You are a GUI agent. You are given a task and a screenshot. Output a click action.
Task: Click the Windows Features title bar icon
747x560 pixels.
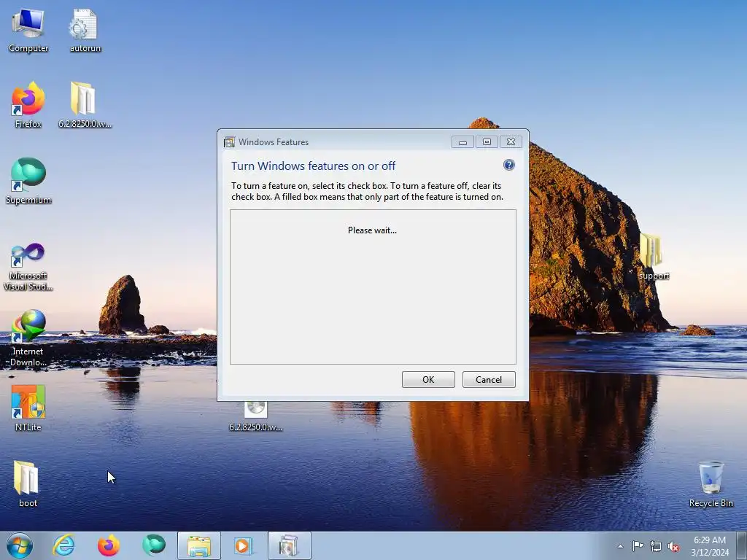[x=229, y=142]
